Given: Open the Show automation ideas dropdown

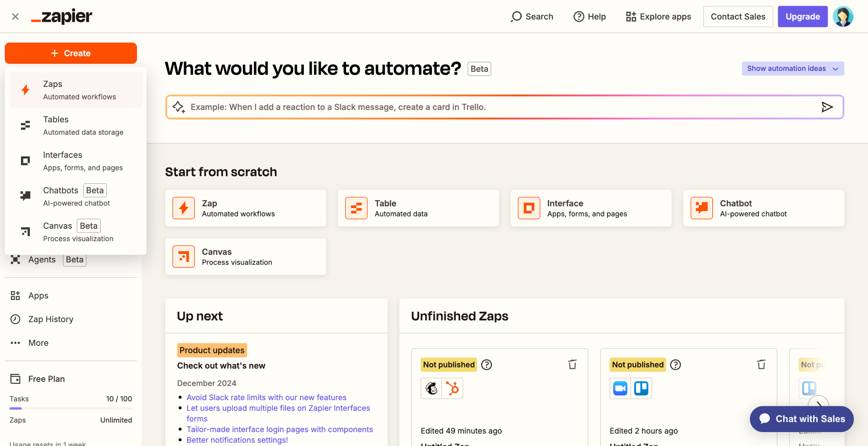Looking at the screenshot, I should pos(793,68).
